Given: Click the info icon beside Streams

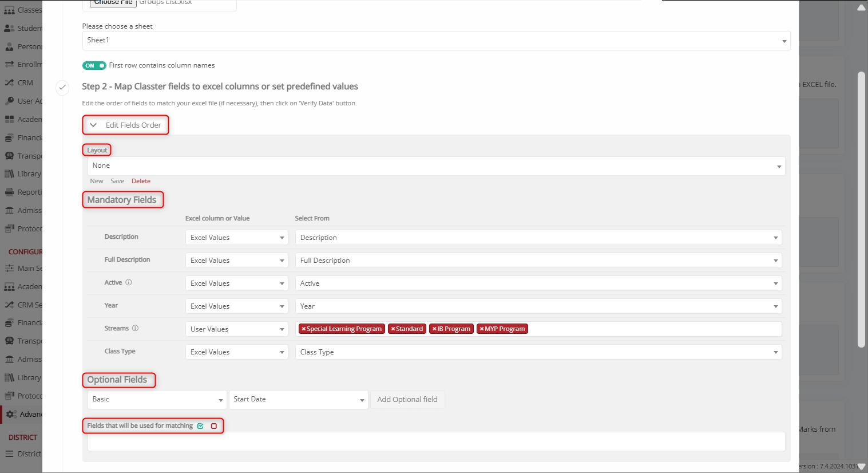Looking at the screenshot, I should click(136, 329).
